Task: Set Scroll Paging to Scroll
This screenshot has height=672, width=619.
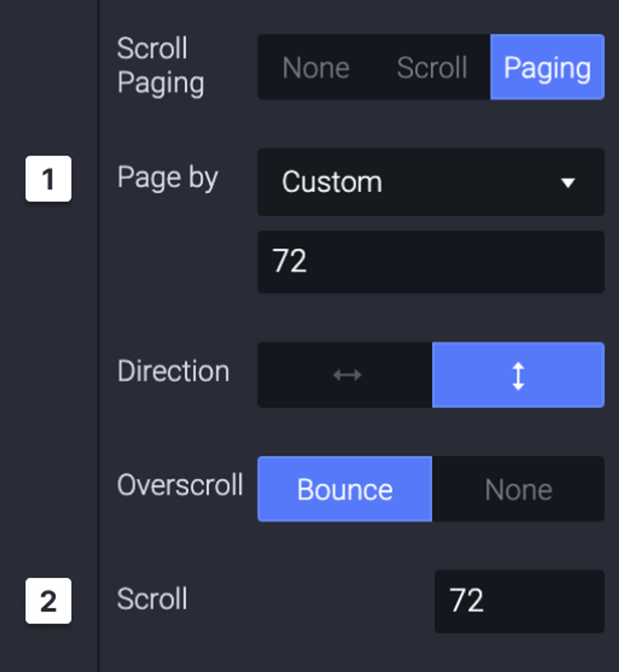Action: [432, 67]
